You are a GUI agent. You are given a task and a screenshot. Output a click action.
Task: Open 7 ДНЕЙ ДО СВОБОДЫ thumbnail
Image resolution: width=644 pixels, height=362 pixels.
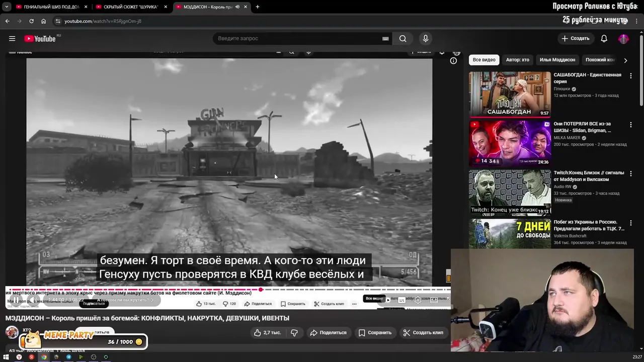[x=510, y=233]
